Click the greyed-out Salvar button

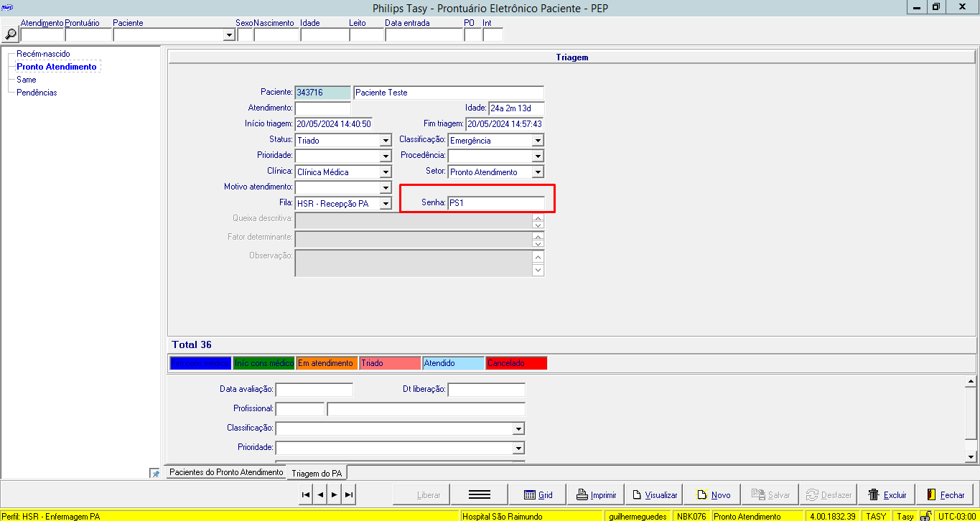point(771,494)
